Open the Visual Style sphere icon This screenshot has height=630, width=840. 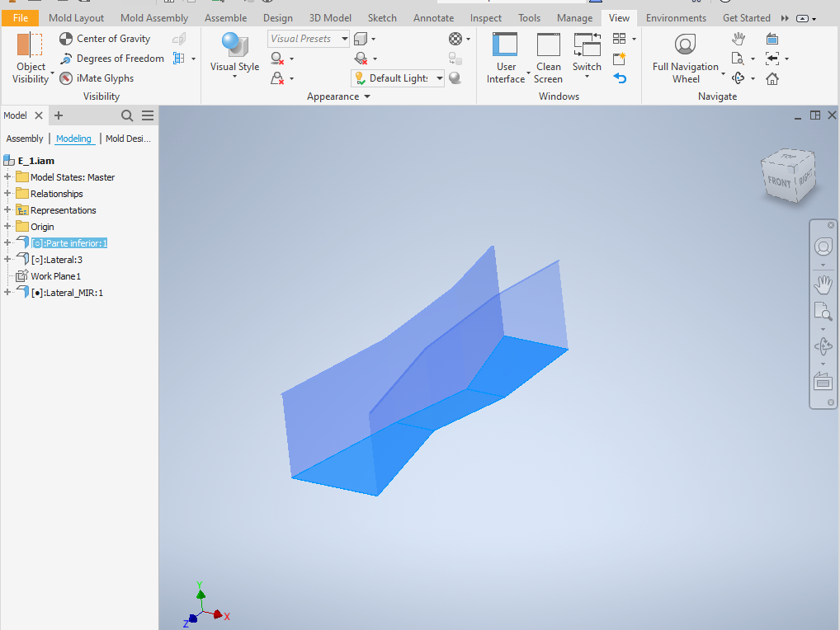coord(234,45)
